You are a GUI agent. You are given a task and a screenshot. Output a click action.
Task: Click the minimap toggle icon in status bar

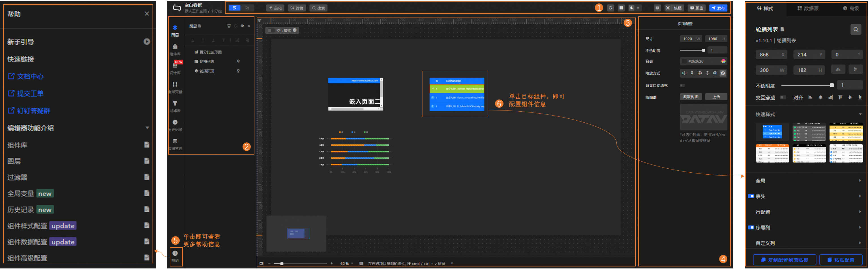pos(262,263)
